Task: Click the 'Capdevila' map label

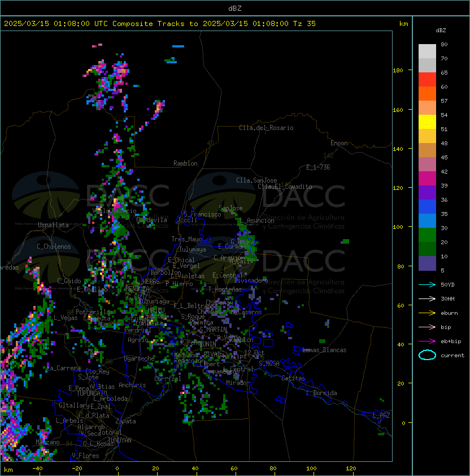Action: (x=152, y=220)
